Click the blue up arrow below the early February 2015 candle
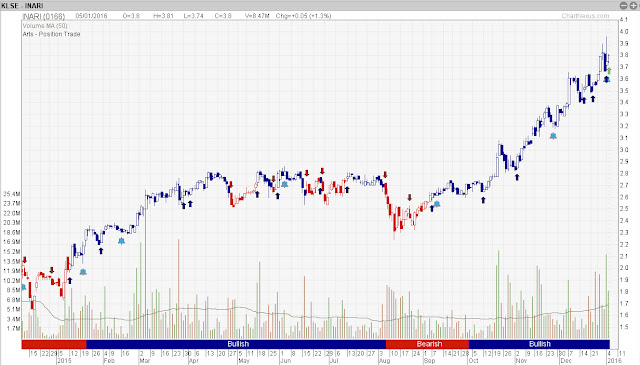This screenshot has height=365, width=640. pyautogui.click(x=101, y=251)
